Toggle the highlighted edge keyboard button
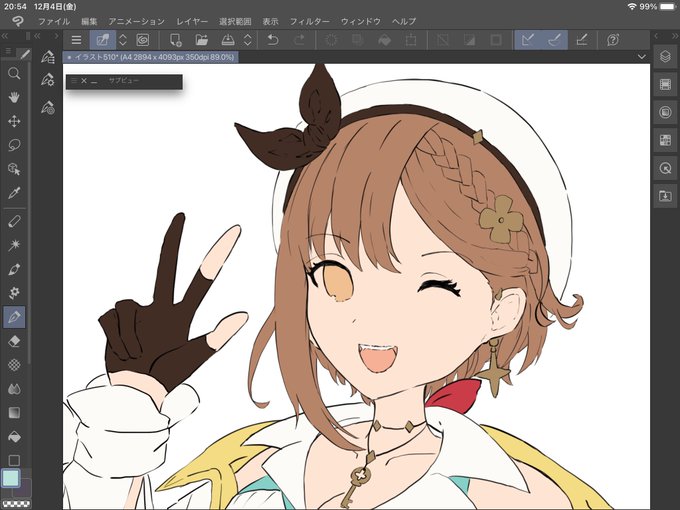Viewport: 680px width, 510px height. click(x=103, y=40)
